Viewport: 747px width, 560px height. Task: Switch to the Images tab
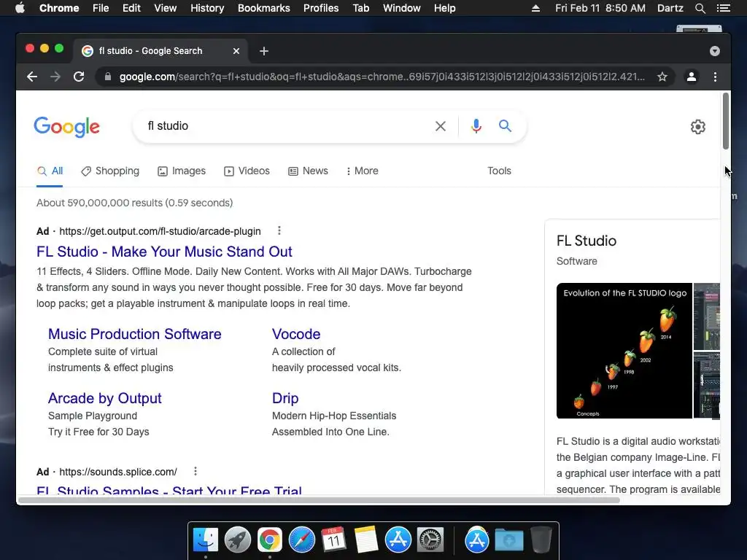tap(182, 171)
